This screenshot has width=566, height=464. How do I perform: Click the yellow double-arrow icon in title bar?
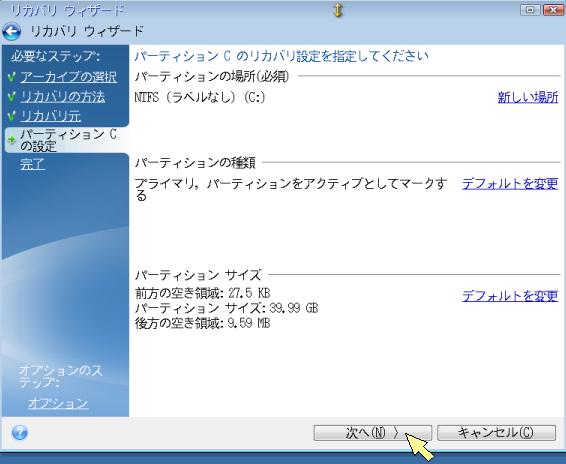(x=338, y=10)
